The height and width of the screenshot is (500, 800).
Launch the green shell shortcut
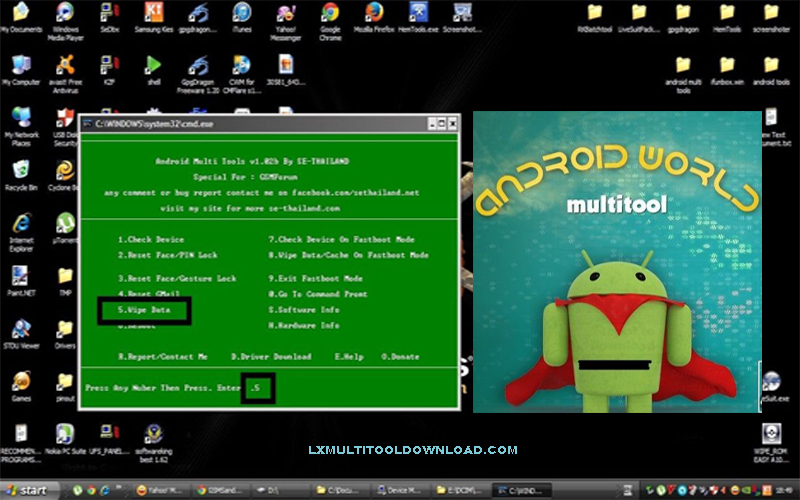[154, 70]
